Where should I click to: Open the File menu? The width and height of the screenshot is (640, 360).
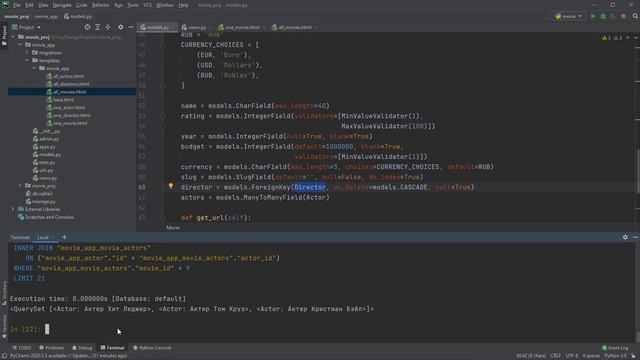17,5
